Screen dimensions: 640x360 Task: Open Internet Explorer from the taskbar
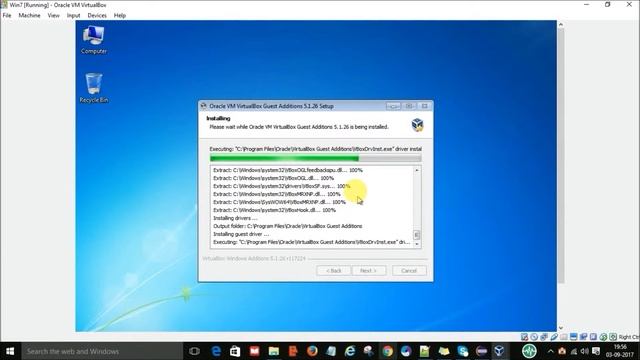click(x=350, y=351)
